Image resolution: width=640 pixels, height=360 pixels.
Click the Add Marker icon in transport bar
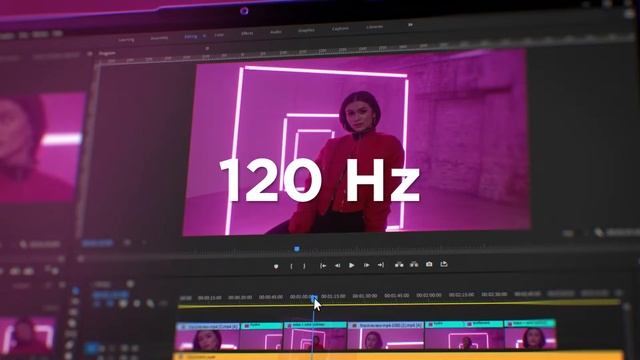(x=276, y=266)
